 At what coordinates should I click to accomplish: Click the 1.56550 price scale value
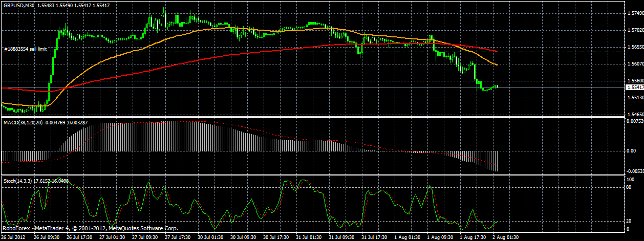[635, 47]
